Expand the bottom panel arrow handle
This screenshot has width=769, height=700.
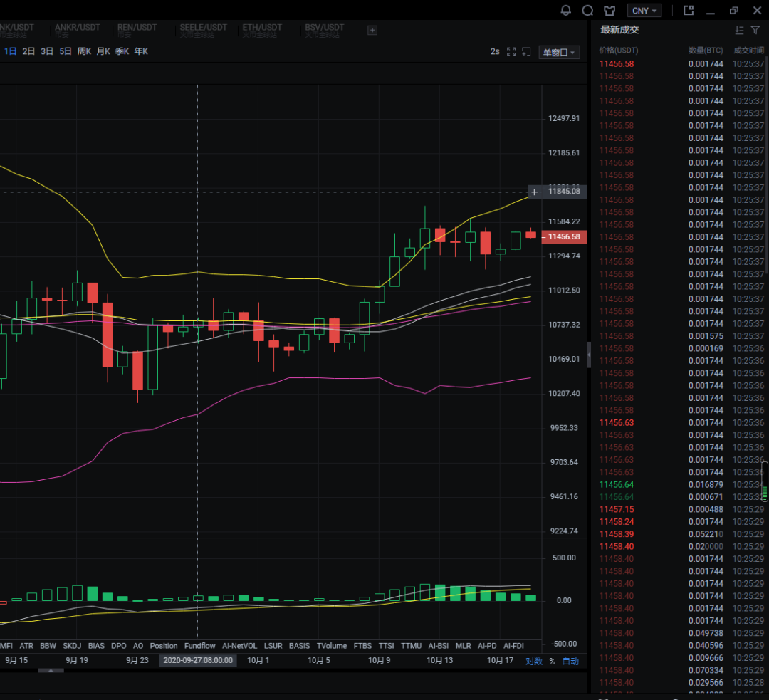click(x=51, y=671)
